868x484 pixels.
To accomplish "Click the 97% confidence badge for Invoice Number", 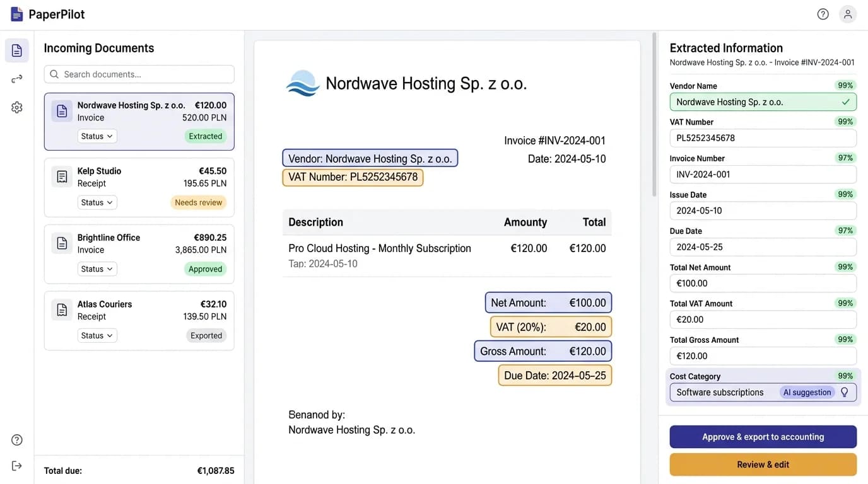I will pos(845,158).
